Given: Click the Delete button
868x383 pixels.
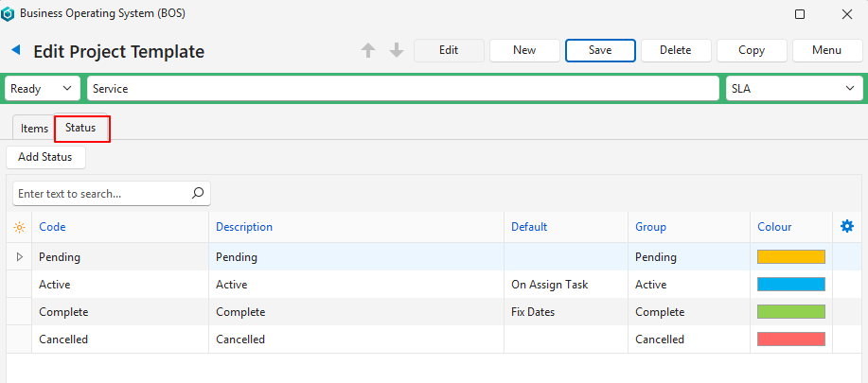Looking at the screenshot, I should tap(675, 50).
